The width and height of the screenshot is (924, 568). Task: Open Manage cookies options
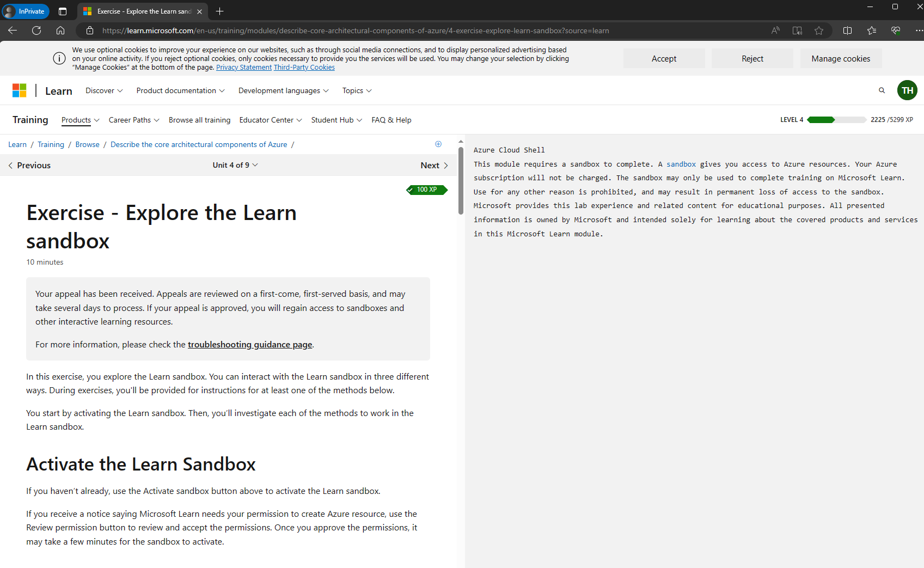pos(841,59)
